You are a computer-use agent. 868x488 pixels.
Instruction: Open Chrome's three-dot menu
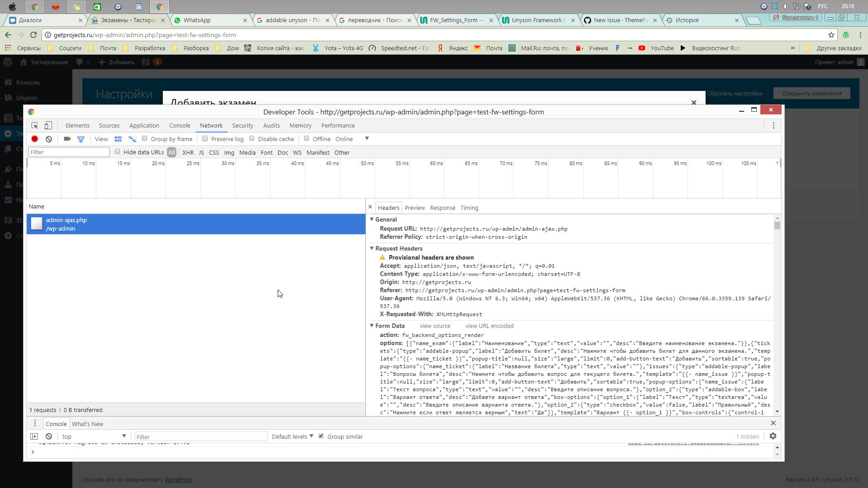coord(860,35)
